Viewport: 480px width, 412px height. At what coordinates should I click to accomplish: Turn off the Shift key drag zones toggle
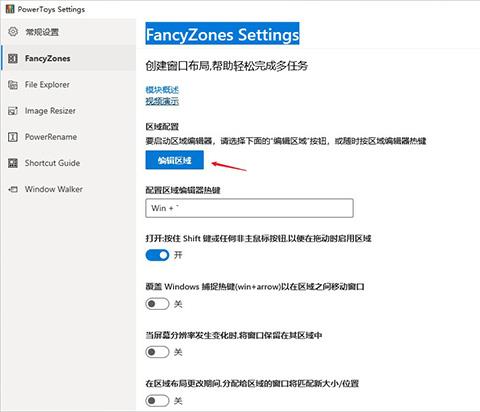157,255
